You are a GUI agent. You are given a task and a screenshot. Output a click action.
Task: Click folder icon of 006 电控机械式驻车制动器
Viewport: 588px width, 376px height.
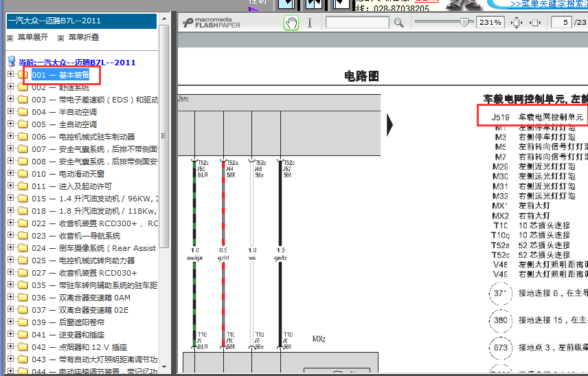point(23,137)
